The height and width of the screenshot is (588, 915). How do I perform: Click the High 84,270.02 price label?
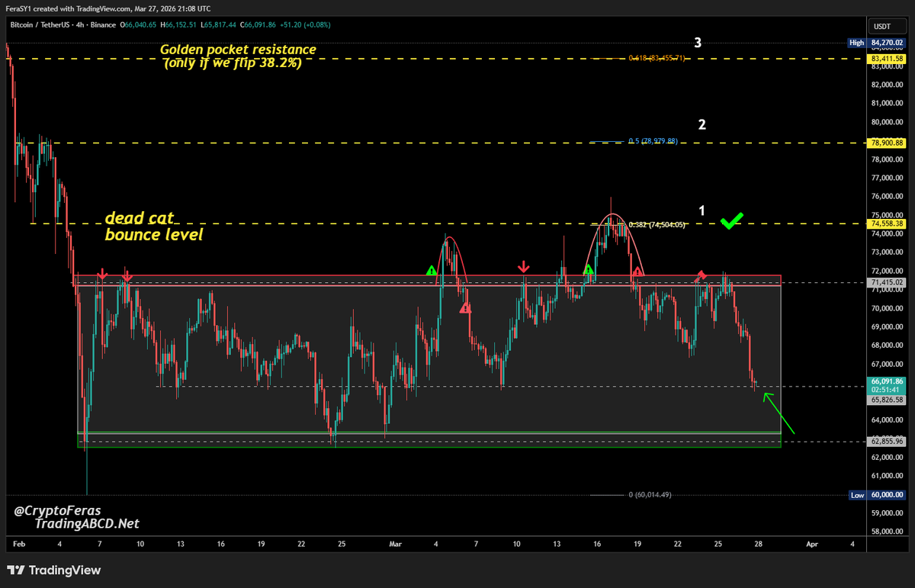pyautogui.click(x=877, y=43)
